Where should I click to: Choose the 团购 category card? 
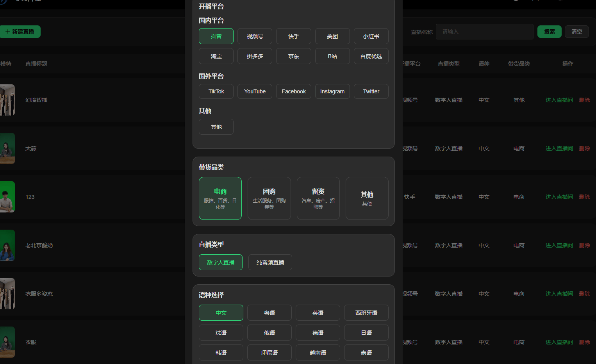(269, 198)
